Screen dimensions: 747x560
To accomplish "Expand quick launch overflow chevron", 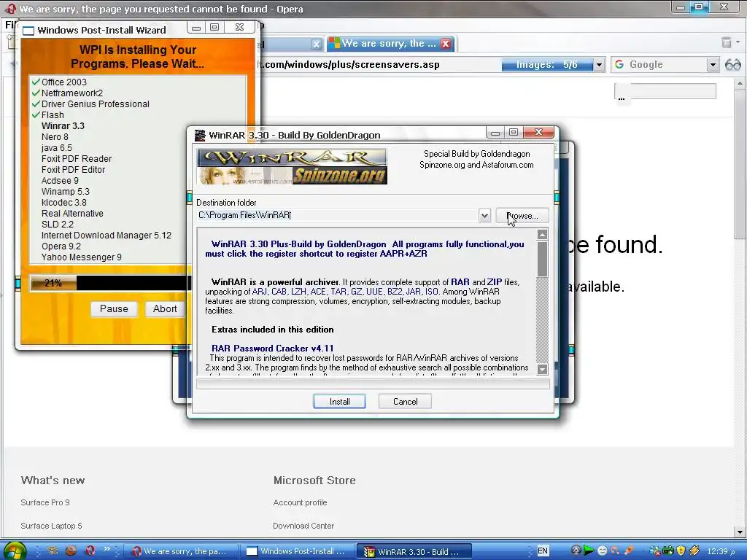I will coord(107,549).
